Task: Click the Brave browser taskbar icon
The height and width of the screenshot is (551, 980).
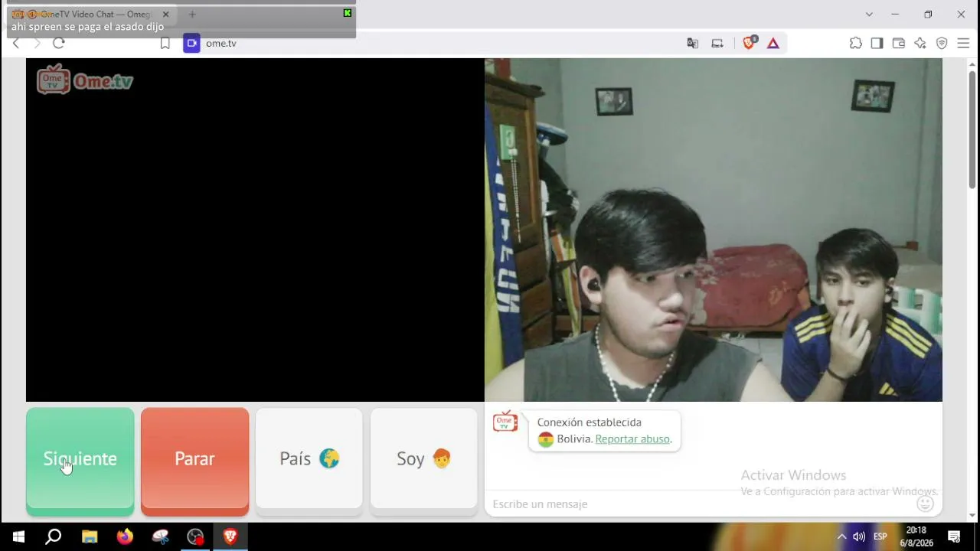Action: pos(230,536)
